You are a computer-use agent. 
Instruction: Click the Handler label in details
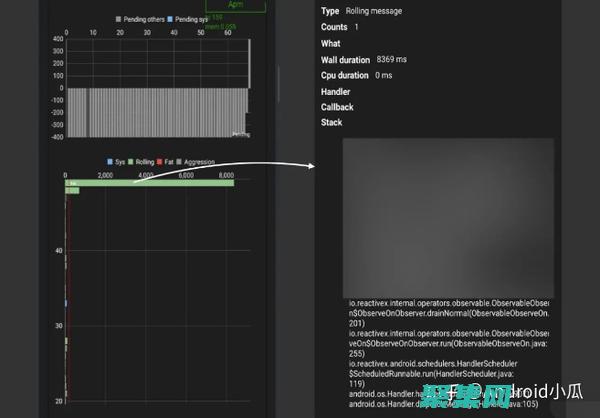pos(336,91)
